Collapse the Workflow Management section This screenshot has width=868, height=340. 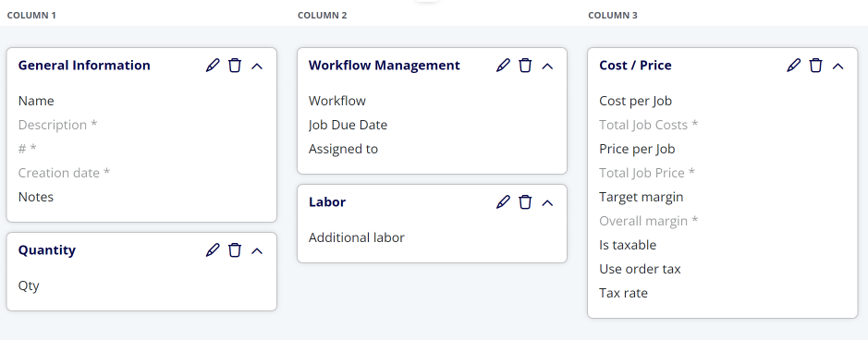point(547,66)
